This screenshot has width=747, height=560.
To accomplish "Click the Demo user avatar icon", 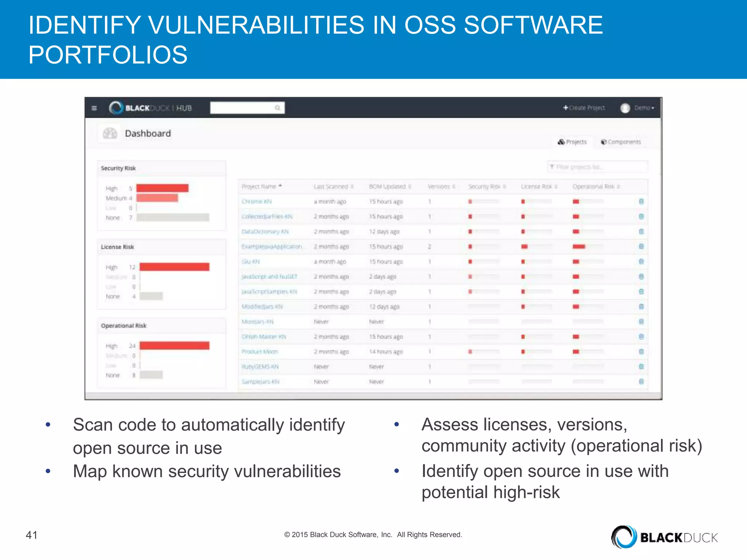I will 625,108.
